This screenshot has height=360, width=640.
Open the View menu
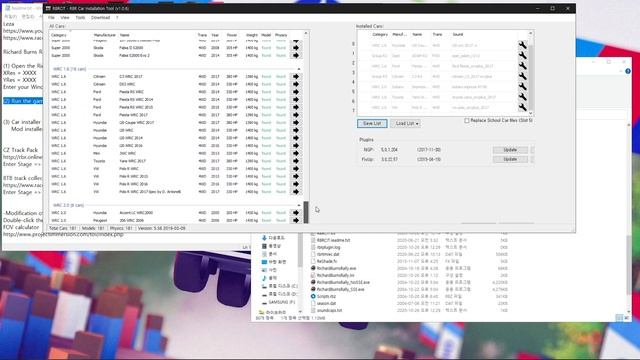coord(65,18)
